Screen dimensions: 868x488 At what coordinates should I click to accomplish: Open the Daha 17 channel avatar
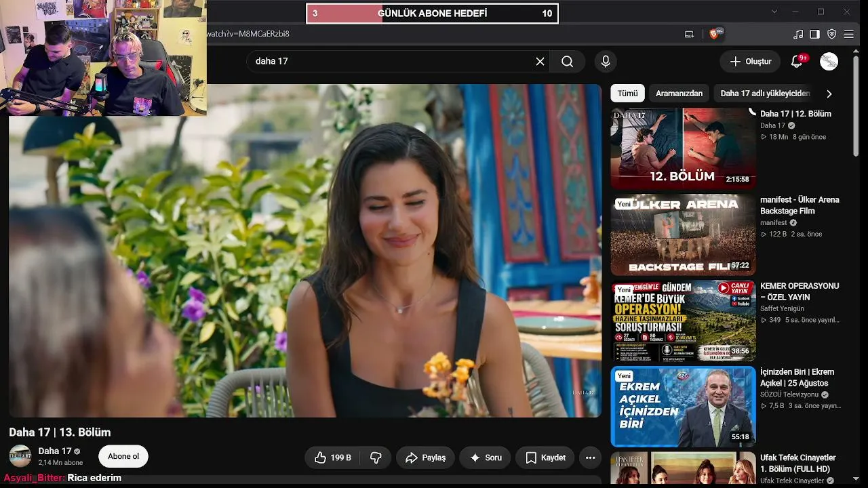[20, 455]
